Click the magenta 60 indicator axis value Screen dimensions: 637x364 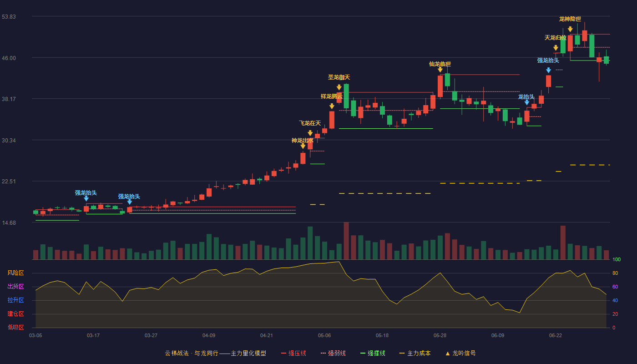[615, 287]
